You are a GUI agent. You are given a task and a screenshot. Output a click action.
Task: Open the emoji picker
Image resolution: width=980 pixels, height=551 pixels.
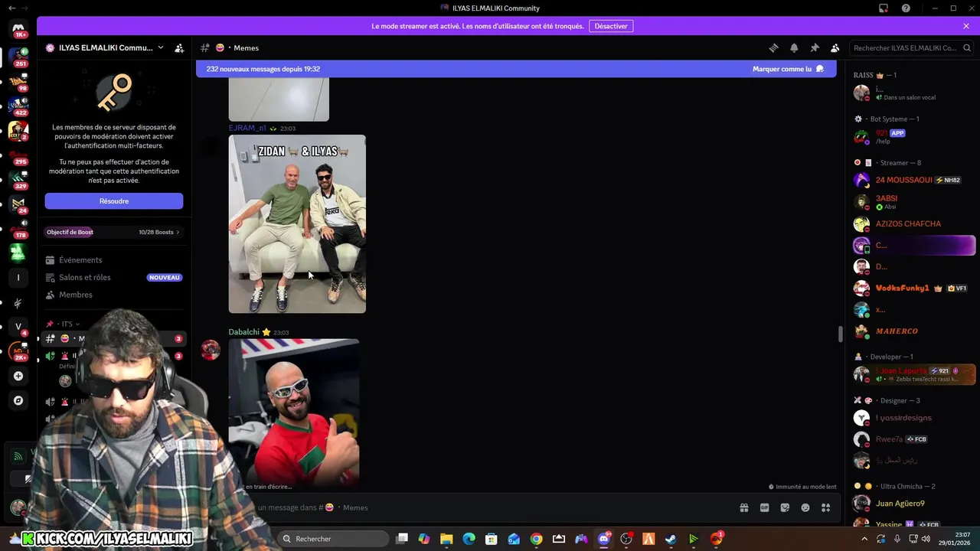click(805, 507)
